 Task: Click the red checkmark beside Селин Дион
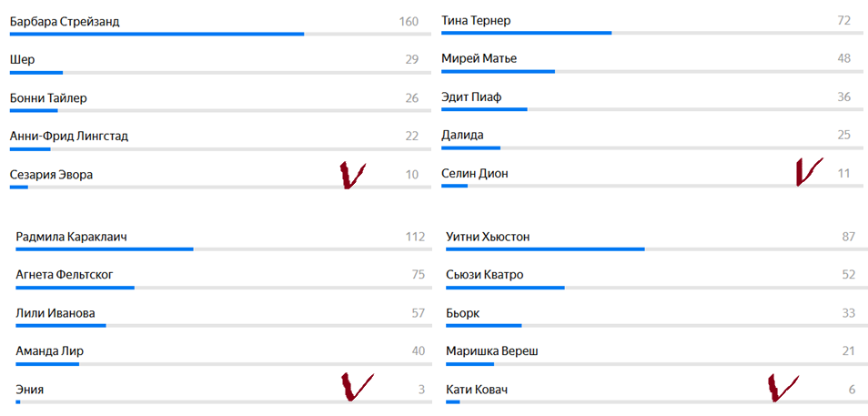810,172
